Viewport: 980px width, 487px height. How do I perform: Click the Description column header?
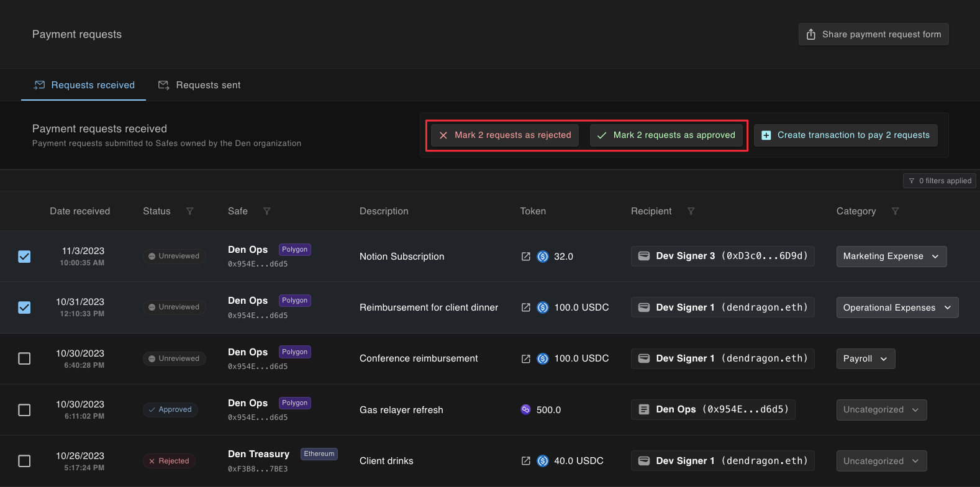click(x=384, y=211)
